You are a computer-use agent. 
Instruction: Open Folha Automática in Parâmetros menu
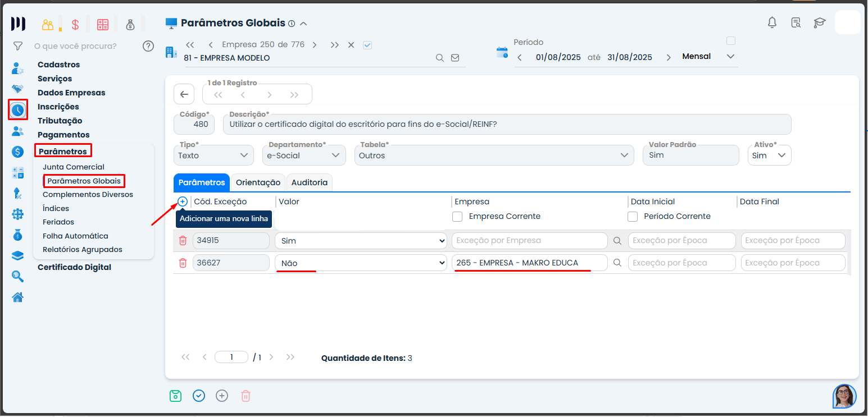pyautogui.click(x=75, y=236)
